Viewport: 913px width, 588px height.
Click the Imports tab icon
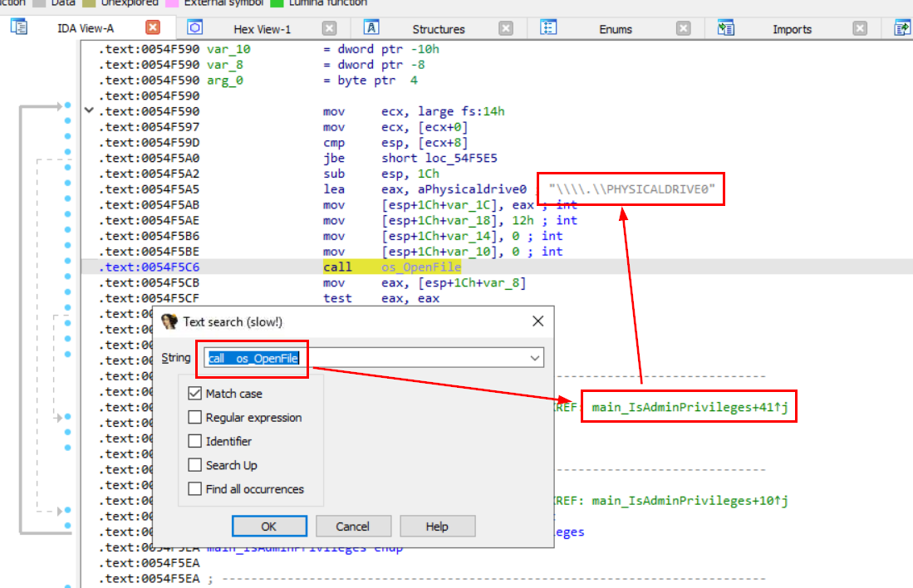(726, 27)
